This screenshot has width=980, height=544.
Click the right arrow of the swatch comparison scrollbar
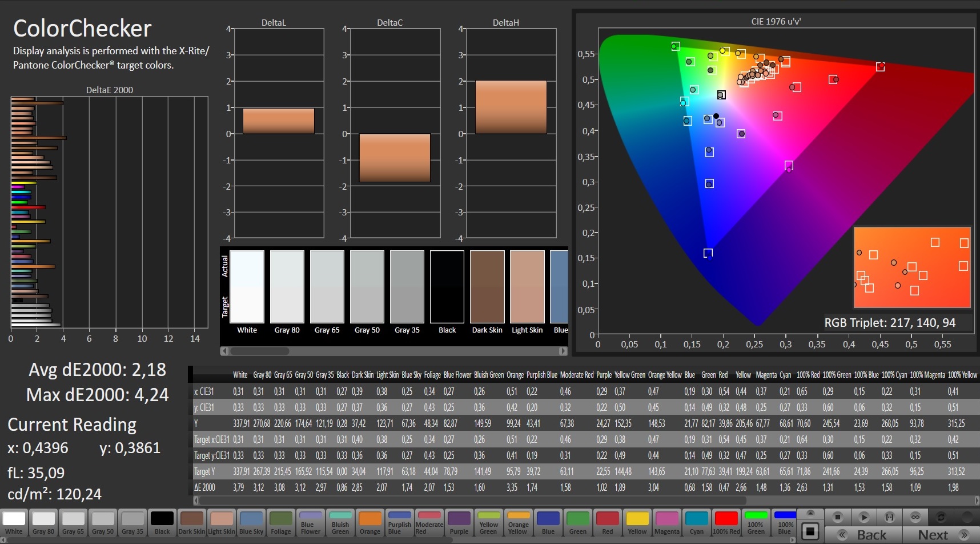pyautogui.click(x=564, y=351)
